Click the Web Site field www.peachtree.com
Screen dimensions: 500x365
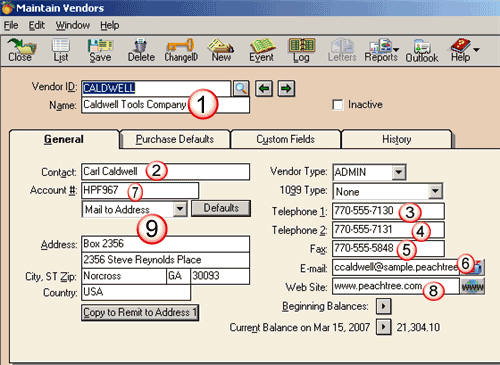(x=396, y=286)
